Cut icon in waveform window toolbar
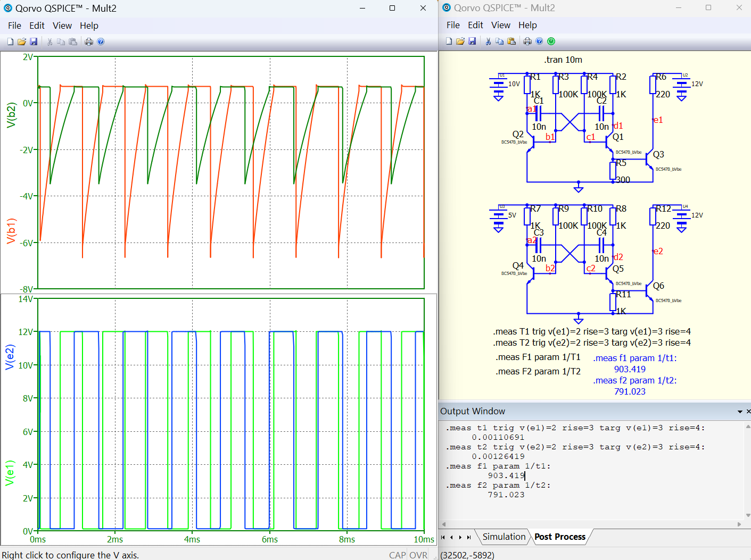 (49, 41)
